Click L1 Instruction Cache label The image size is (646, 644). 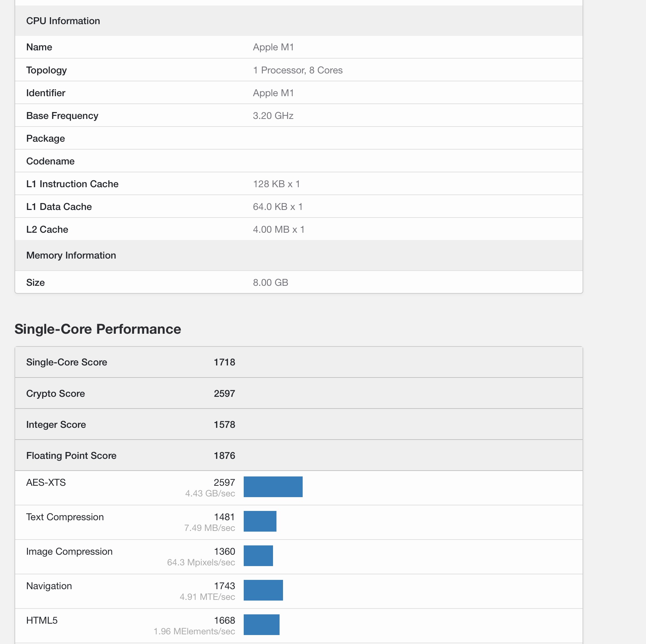coord(72,184)
